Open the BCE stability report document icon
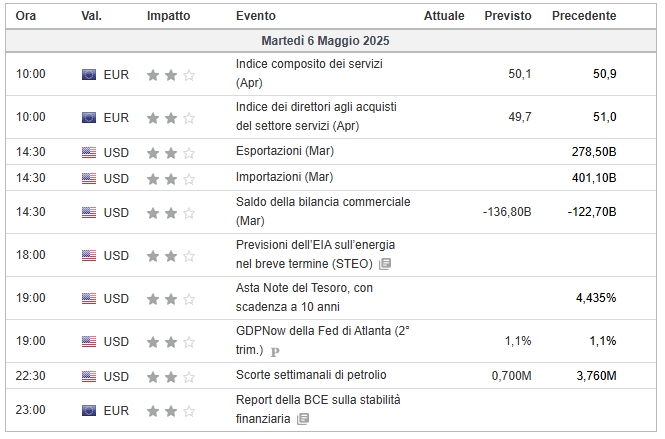Viewport: 665px width, 439px height. tap(303, 419)
